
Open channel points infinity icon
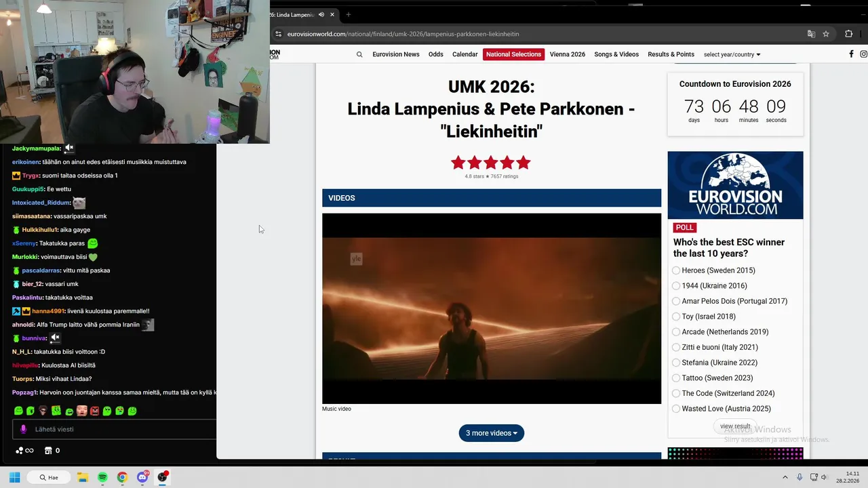24,451
